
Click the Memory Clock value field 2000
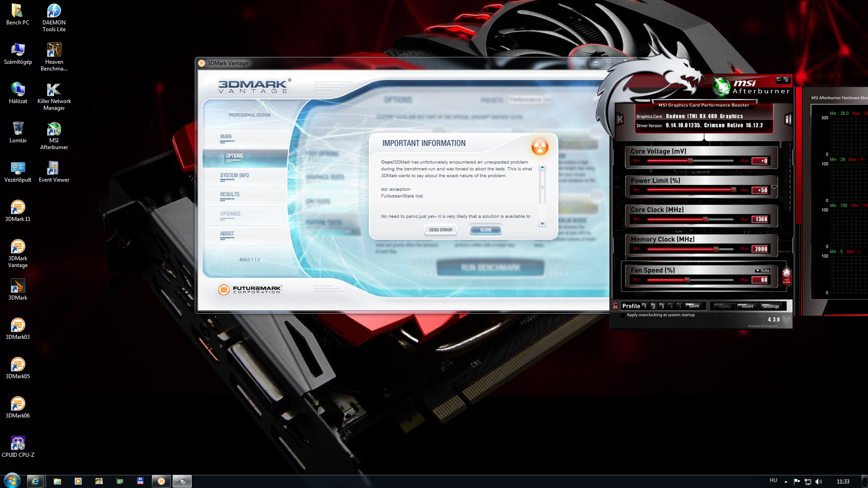tap(760, 249)
